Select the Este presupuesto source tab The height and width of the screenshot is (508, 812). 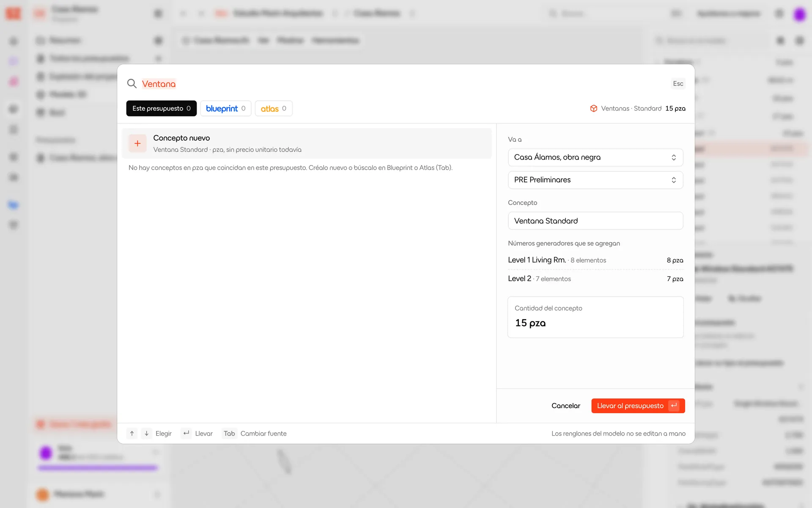click(x=162, y=108)
